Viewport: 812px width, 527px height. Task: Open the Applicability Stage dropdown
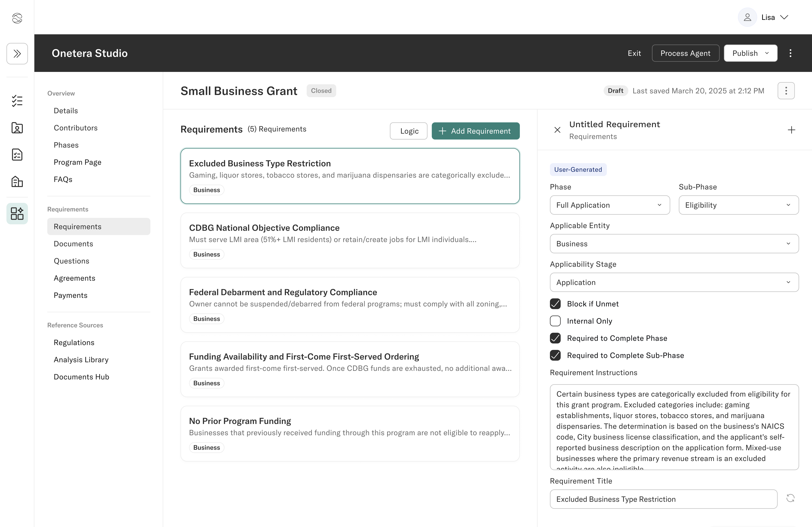tap(674, 282)
